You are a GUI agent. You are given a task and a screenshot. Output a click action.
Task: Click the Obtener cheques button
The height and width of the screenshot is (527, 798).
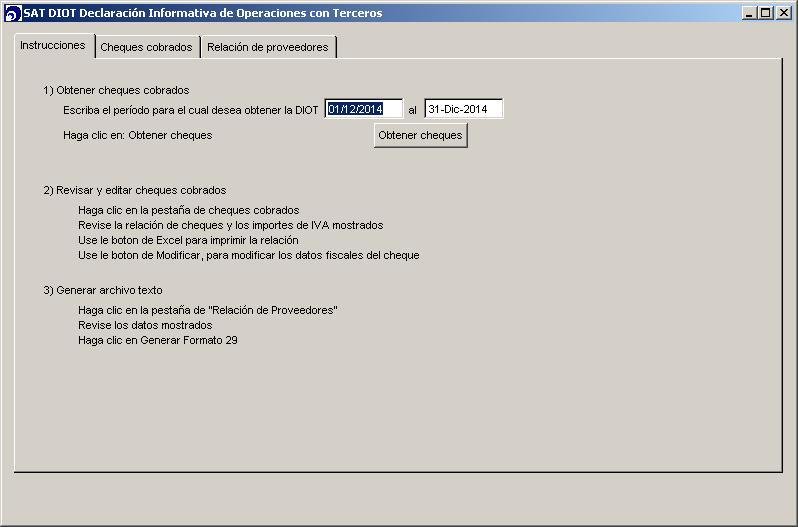[x=420, y=135]
